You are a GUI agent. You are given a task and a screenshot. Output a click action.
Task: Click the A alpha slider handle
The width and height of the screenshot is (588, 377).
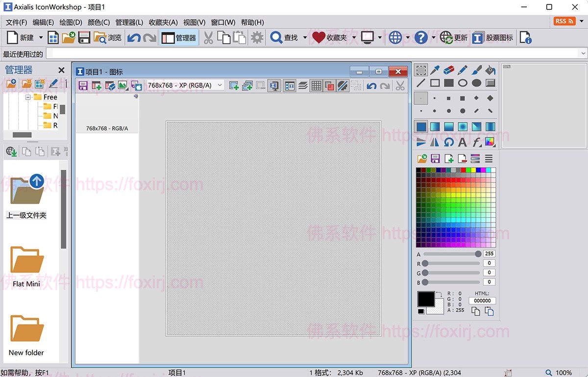478,254
